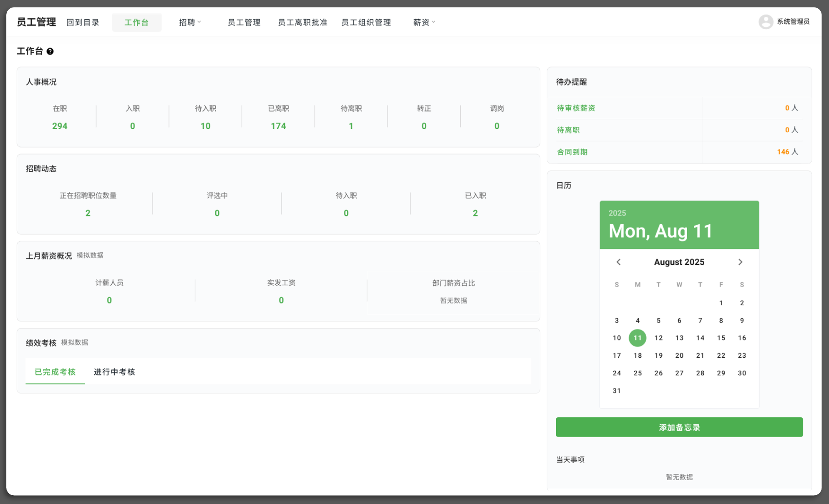829x504 pixels.
Task: Click the previous month arrow on the calendar
Action: coord(618,262)
